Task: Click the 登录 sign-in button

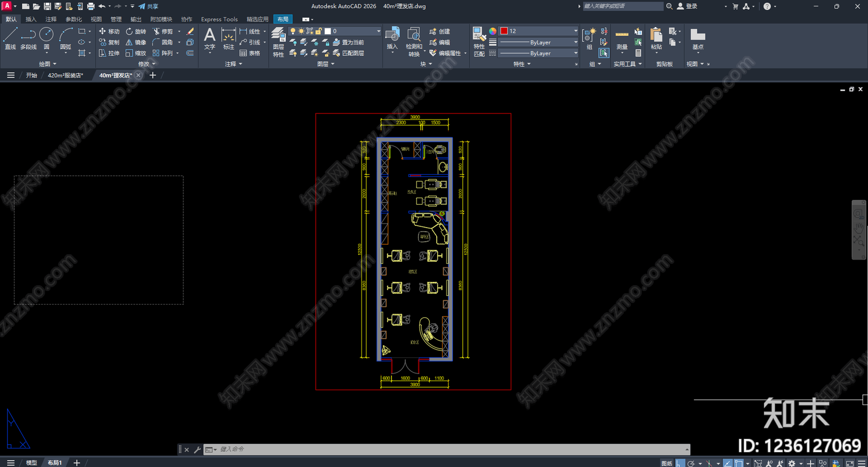Action: pos(687,7)
